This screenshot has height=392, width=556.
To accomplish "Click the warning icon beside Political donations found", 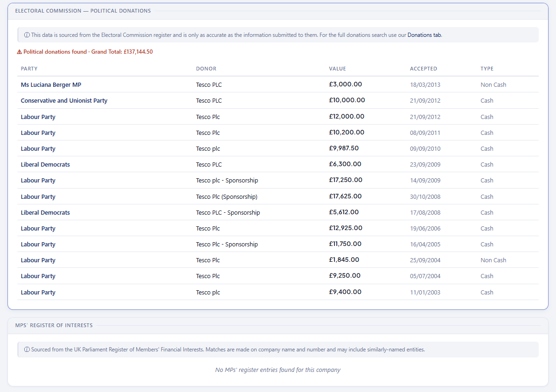I will coord(20,52).
